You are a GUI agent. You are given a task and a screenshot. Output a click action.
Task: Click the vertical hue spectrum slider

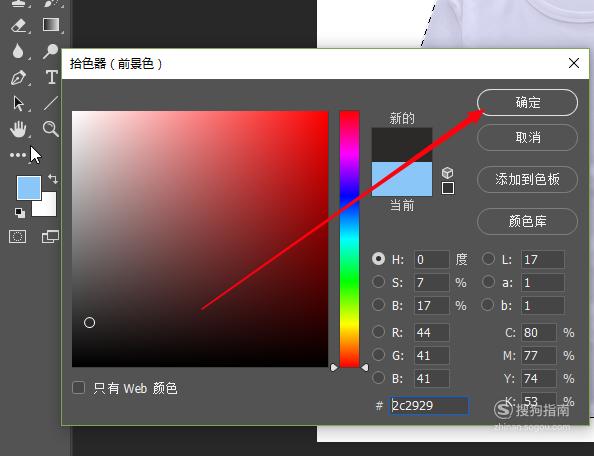click(349, 239)
